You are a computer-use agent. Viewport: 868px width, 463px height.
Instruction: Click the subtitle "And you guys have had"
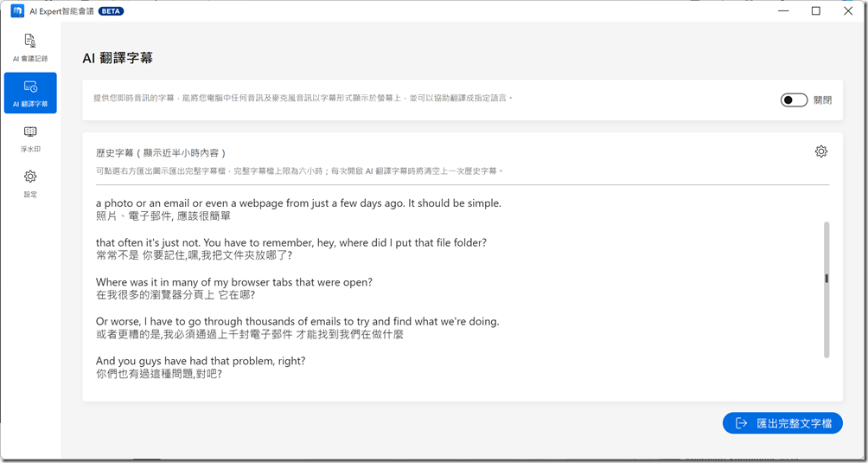(201, 361)
